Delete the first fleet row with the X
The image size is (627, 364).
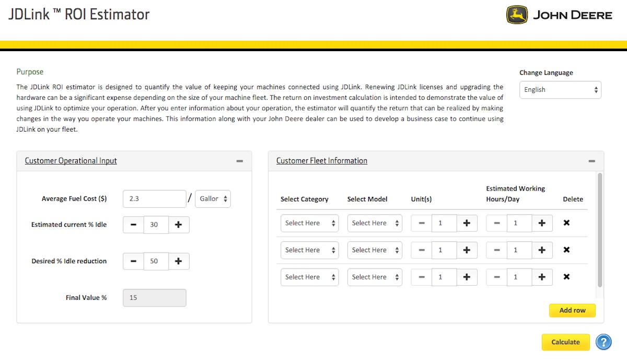566,223
